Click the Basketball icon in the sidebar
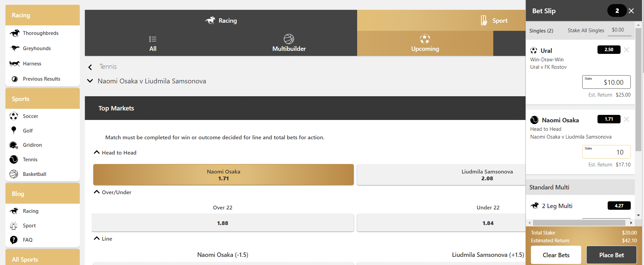 pyautogui.click(x=14, y=174)
